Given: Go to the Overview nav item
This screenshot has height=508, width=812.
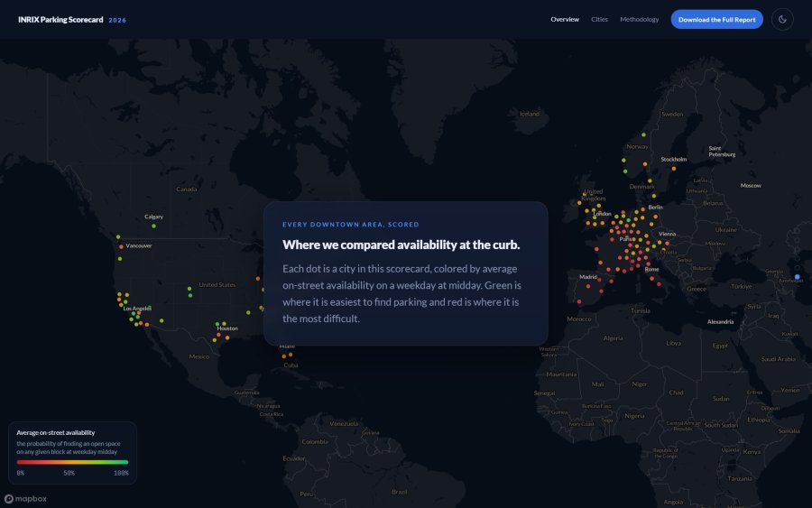Looking at the screenshot, I should pyautogui.click(x=565, y=19).
